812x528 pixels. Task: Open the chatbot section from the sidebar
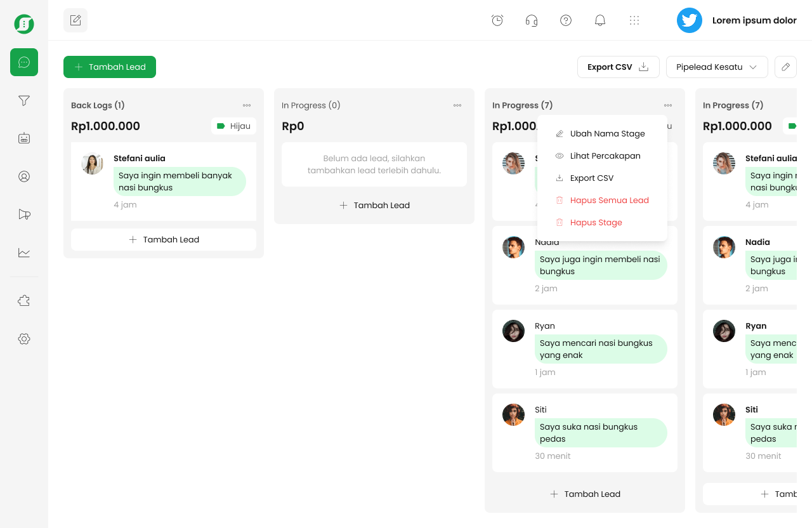point(23,138)
